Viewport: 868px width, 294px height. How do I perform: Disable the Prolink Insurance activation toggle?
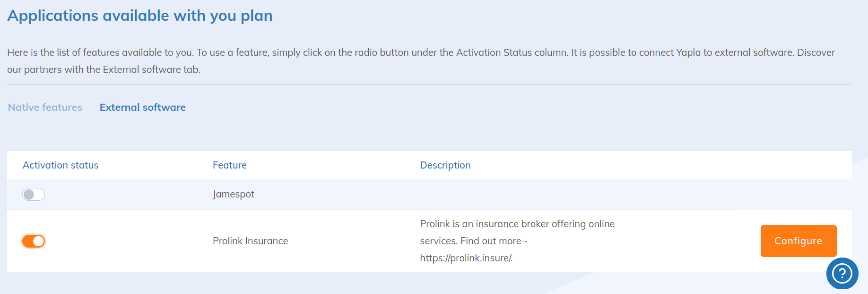point(34,241)
